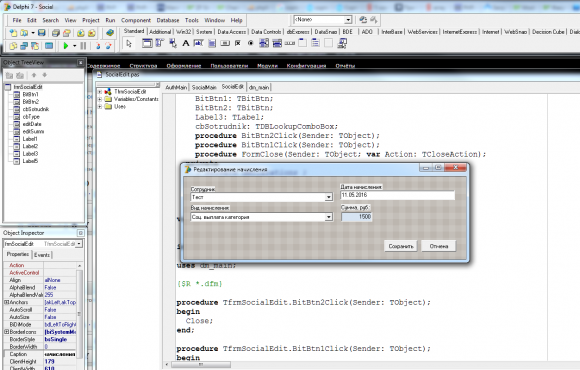Open the Вид начисления combo box dropdown

pyautogui.click(x=328, y=217)
